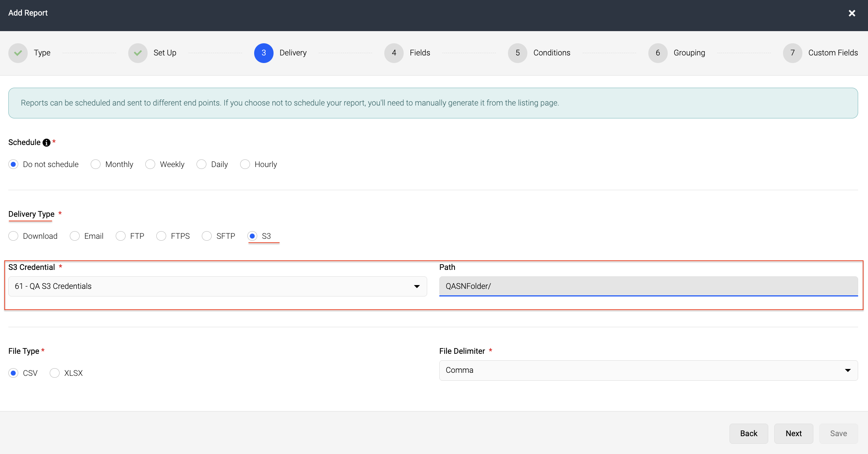
Task: Go to the Fields step label
Action: click(420, 53)
